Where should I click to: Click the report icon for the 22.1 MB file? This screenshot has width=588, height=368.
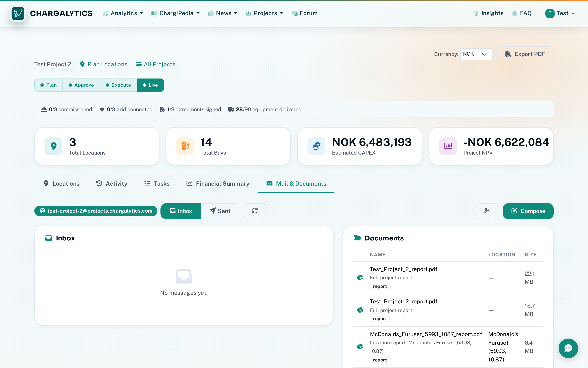pyautogui.click(x=360, y=278)
